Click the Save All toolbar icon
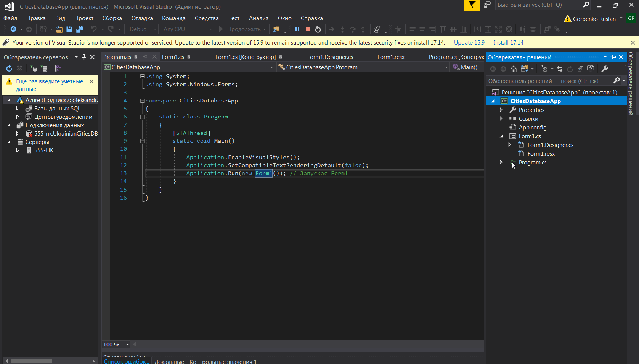 (x=80, y=29)
